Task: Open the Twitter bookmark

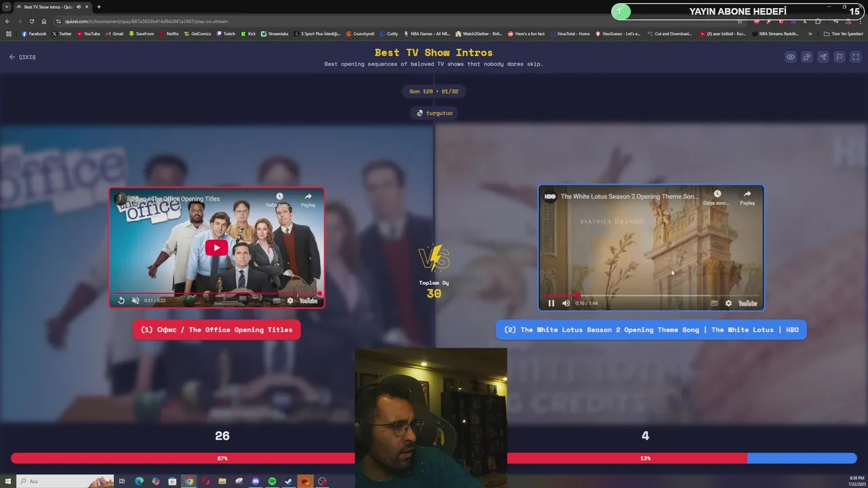Action: pyautogui.click(x=62, y=34)
